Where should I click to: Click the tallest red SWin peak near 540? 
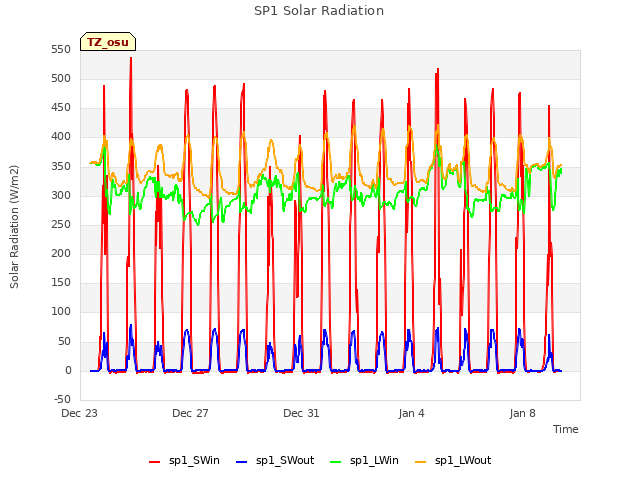131,58
